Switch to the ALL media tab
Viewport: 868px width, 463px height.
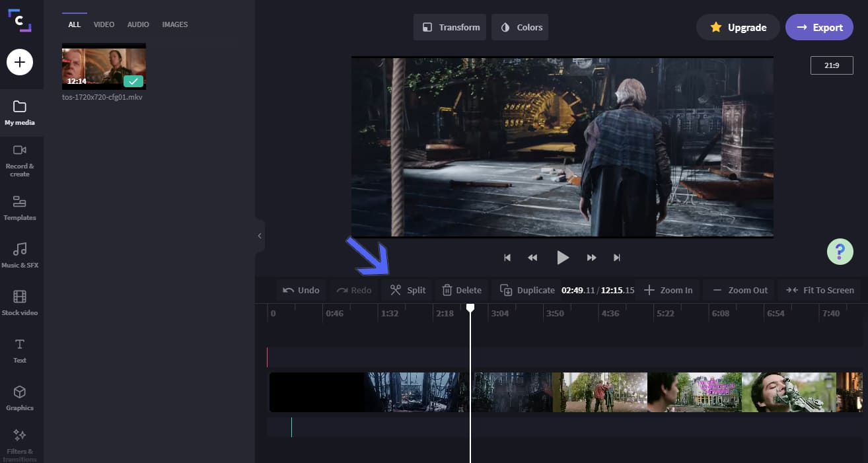pyautogui.click(x=74, y=24)
